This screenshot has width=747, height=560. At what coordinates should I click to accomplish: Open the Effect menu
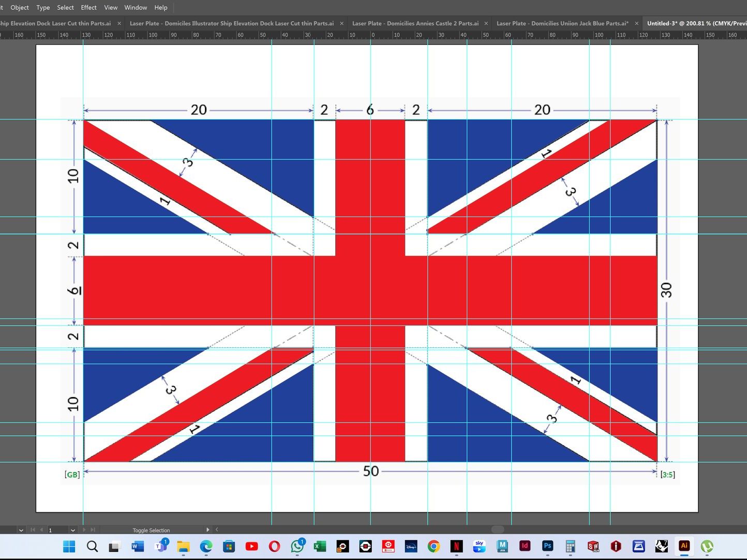[88, 7]
